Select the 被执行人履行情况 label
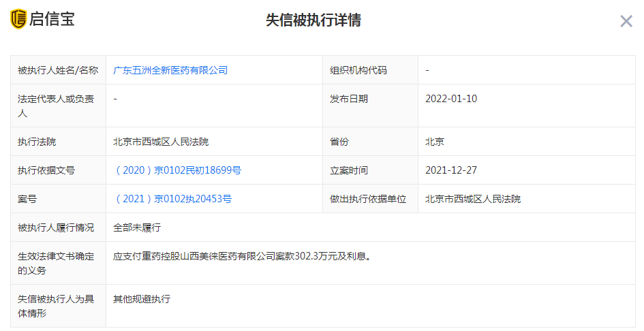The image size is (644, 331). tap(56, 227)
